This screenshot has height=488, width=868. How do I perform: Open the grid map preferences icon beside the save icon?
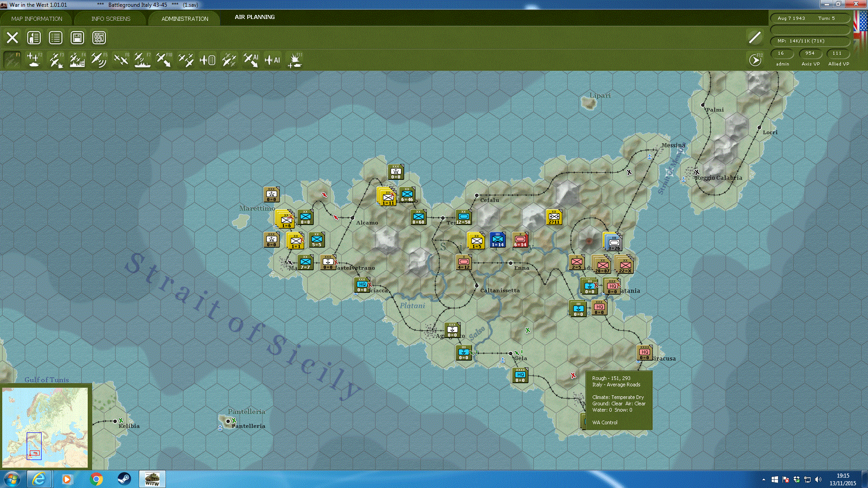coord(99,38)
